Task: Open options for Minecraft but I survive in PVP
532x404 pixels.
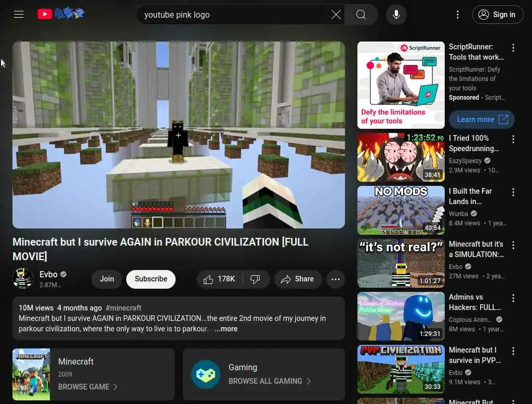Action: pos(513,351)
